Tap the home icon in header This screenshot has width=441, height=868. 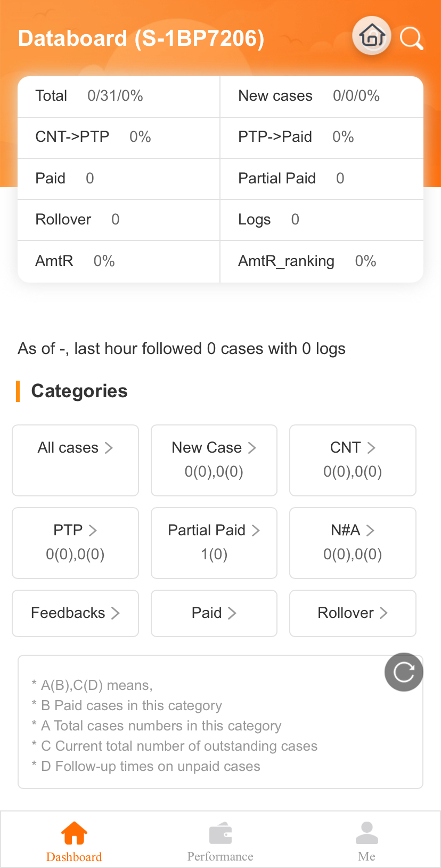(372, 36)
